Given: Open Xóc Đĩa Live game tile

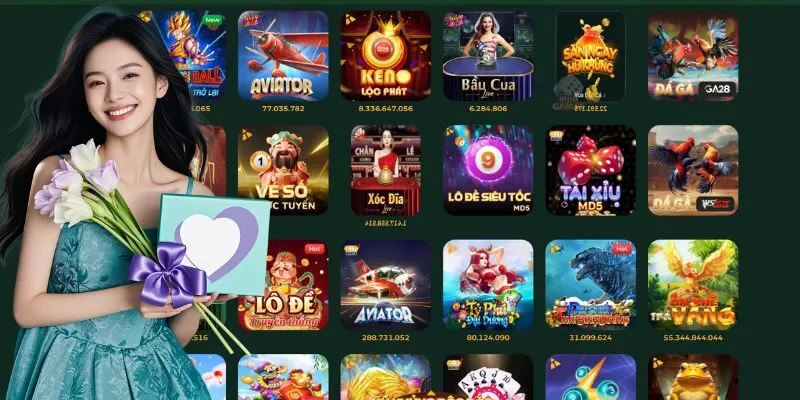Looking at the screenshot, I should [386, 170].
